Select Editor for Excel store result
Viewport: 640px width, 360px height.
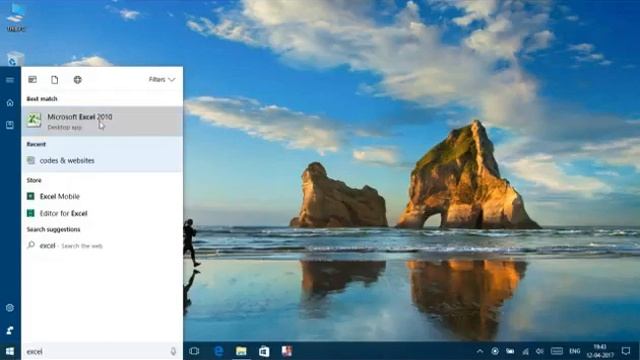click(x=102, y=213)
